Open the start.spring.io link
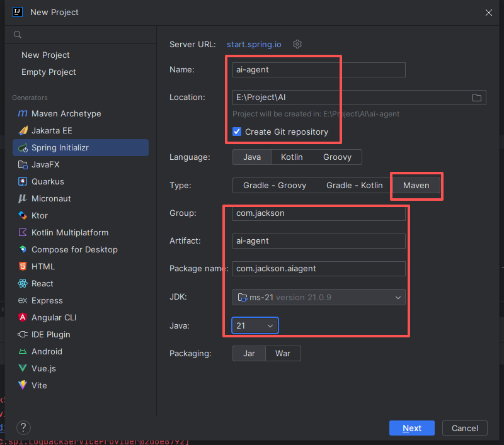The height and width of the screenshot is (445, 504). point(254,44)
